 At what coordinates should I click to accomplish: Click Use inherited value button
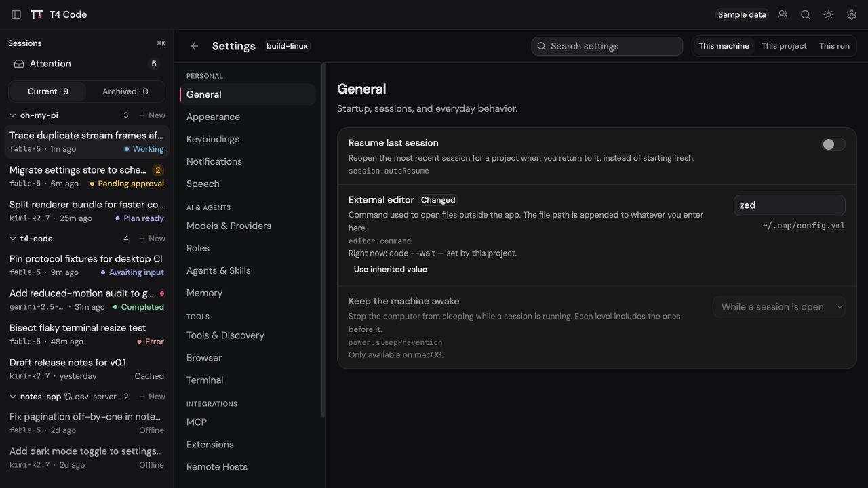tap(390, 270)
